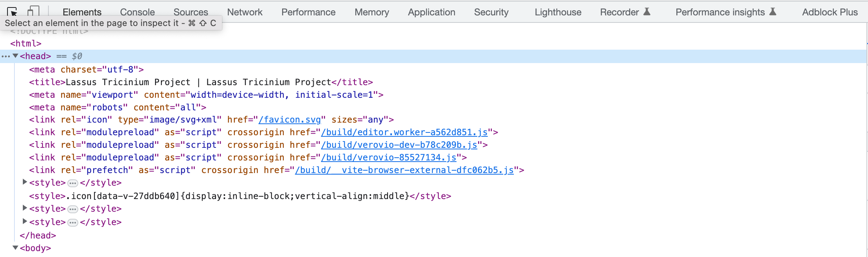Open the Sources tab
The width and height of the screenshot is (868, 257).
(191, 12)
